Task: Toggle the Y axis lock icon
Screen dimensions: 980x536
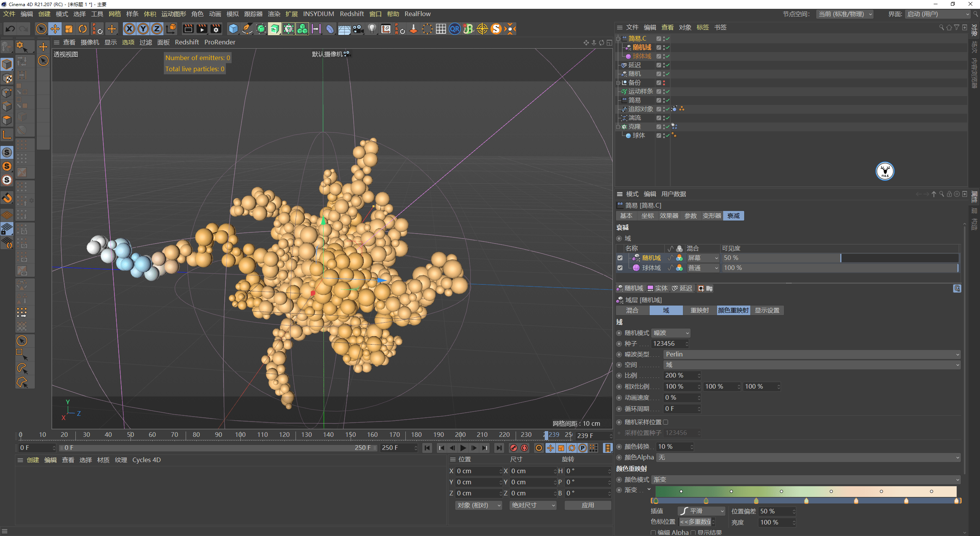Action: (143, 29)
